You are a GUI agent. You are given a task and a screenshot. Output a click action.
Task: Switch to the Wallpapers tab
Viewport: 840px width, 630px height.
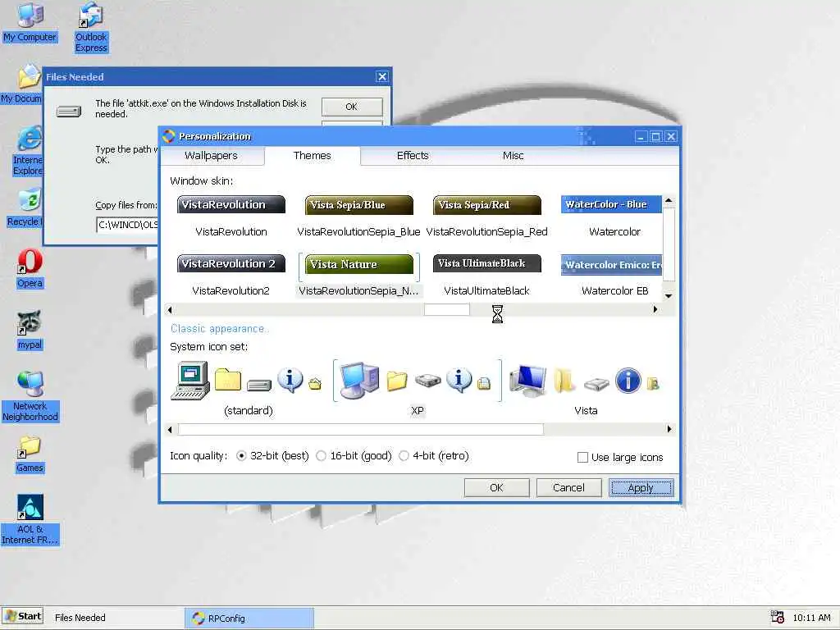[211, 156]
